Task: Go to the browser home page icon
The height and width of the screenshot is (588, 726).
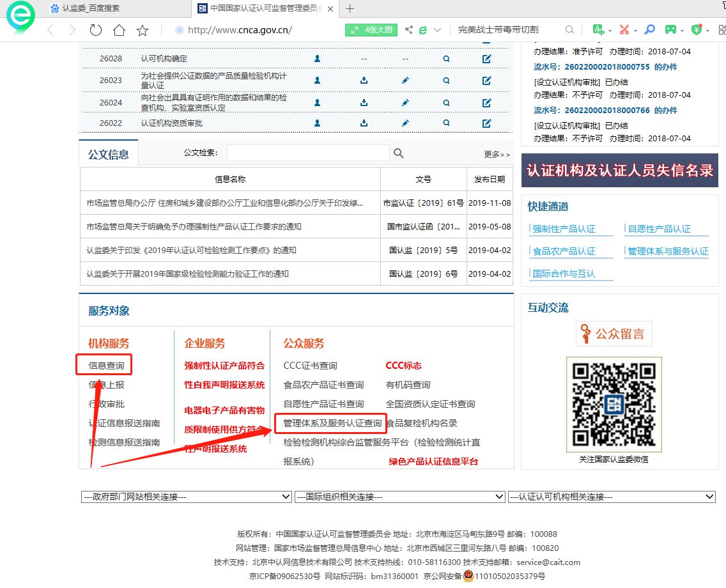Action: tap(119, 30)
